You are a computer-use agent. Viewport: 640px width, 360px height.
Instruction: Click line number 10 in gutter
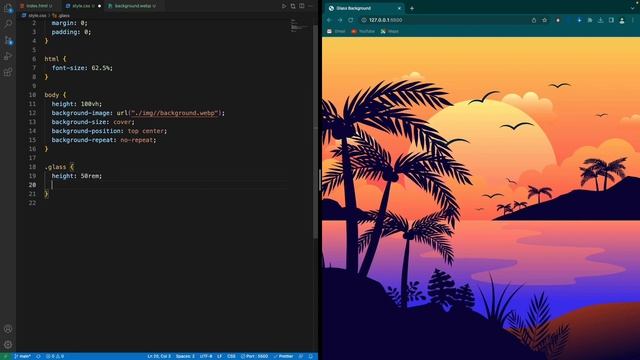32,95
